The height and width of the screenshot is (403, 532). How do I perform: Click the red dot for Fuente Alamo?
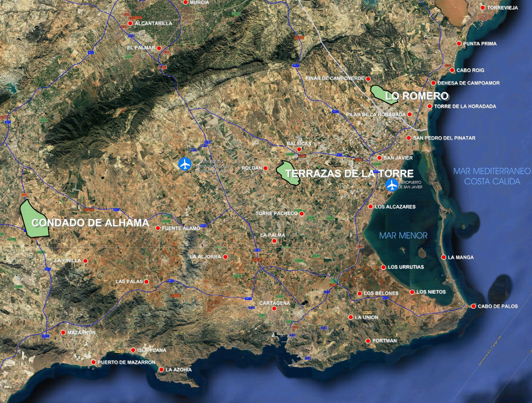tap(158, 228)
